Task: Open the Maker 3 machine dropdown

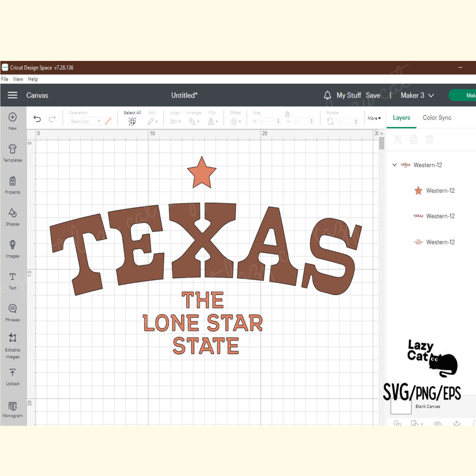Action: click(416, 95)
